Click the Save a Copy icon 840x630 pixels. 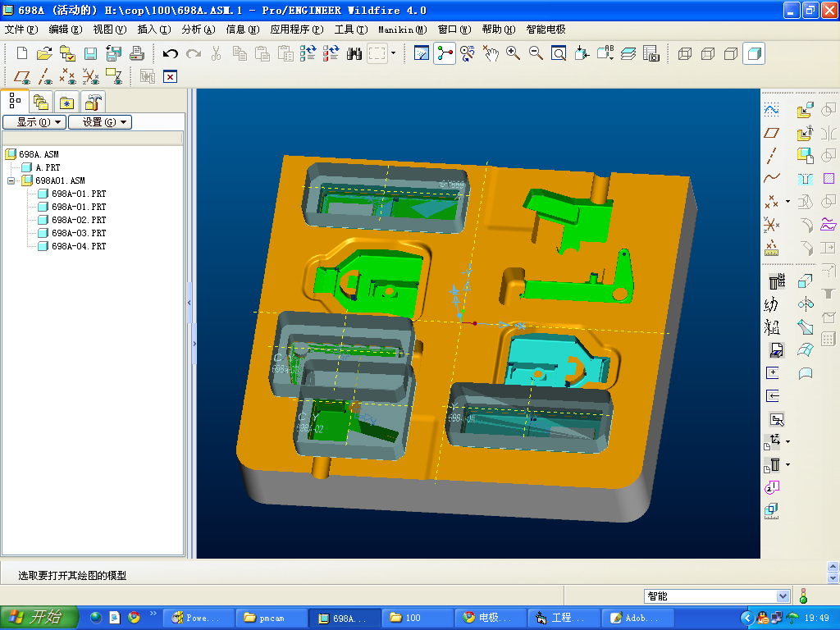[x=113, y=53]
